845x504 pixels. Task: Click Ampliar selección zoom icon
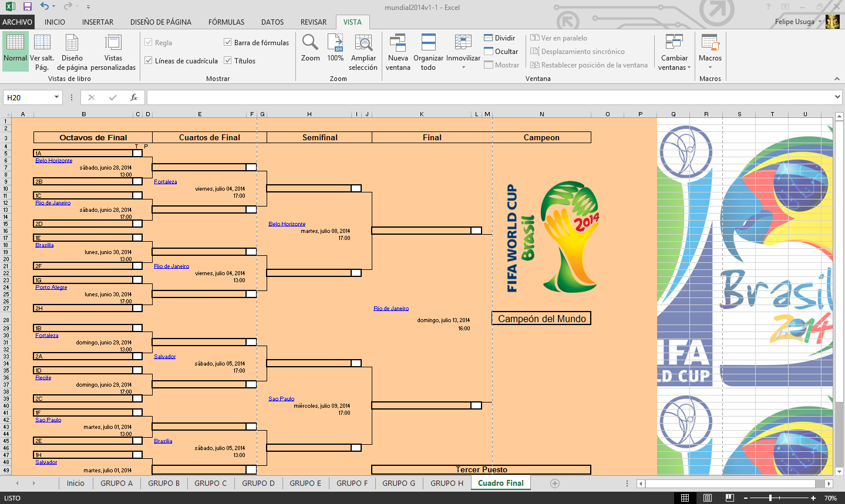(x=363, y=51)
